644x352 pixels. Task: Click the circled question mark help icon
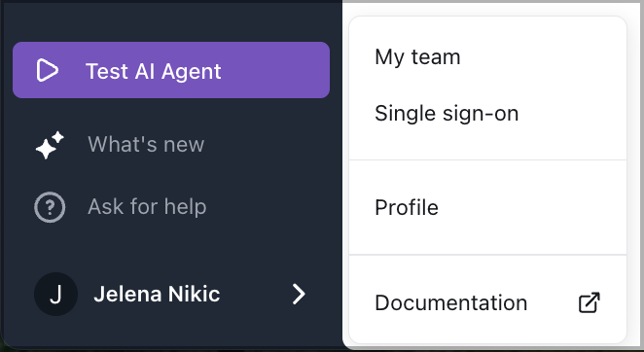50,207
